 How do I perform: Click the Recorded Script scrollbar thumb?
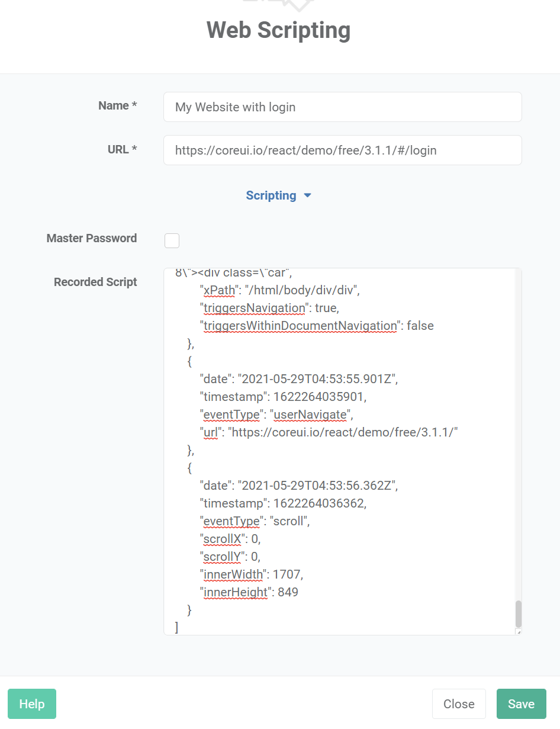(519, 614)
